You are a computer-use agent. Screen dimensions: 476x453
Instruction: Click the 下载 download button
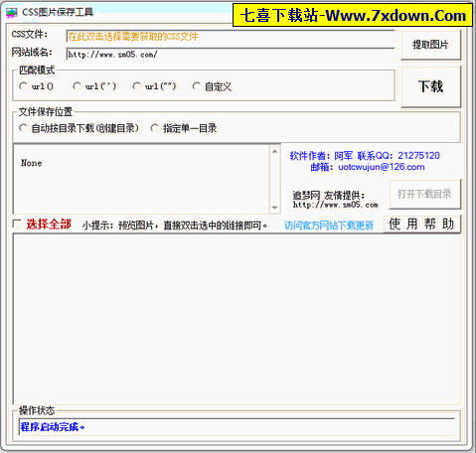(x=430, y=86)
